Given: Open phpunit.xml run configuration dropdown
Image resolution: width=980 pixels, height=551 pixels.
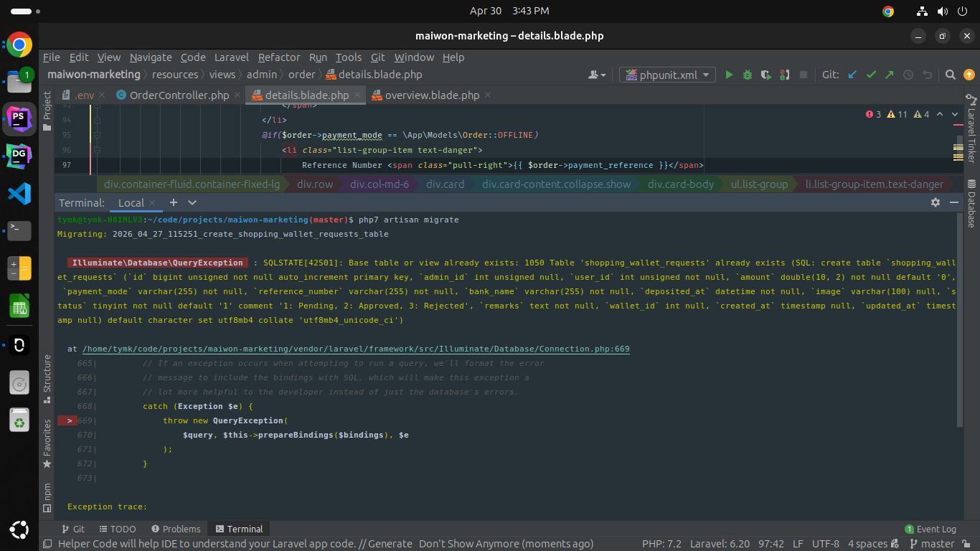Looking at the screenshot, I should point(668,75).
